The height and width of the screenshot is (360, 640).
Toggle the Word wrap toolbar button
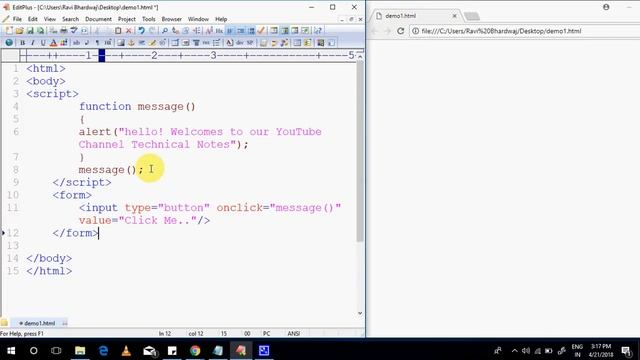(x=229, y=31)
